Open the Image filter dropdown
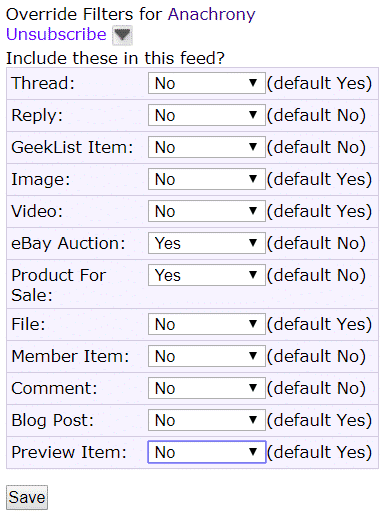 pyautogui.click(x=207, y=179)
